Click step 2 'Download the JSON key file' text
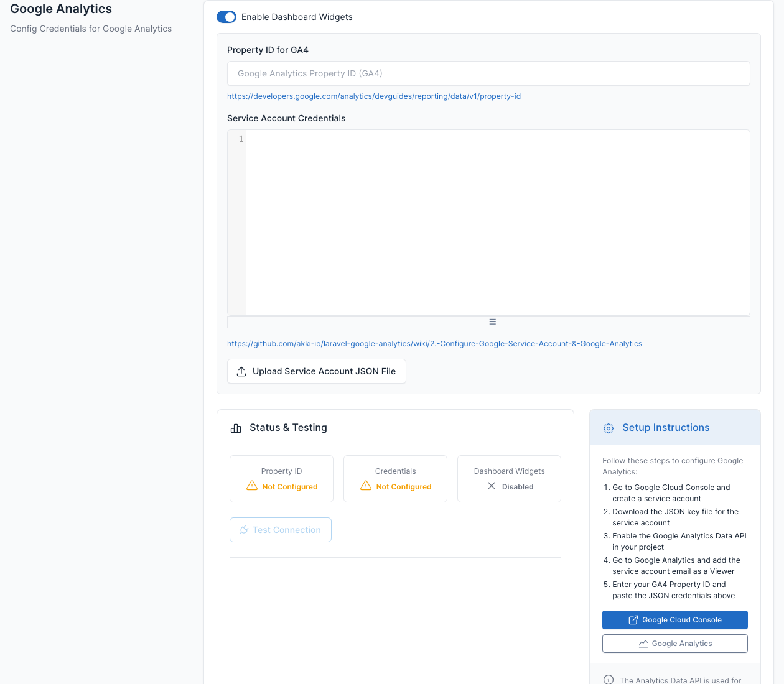Screen dimensions: 784x684 675,517
